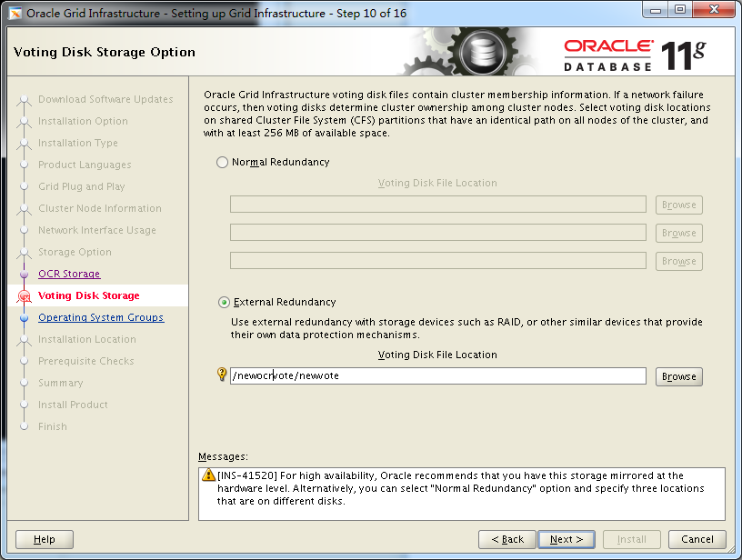
Task: Click the disabled Install button
Action: click(x=632, y=539)
